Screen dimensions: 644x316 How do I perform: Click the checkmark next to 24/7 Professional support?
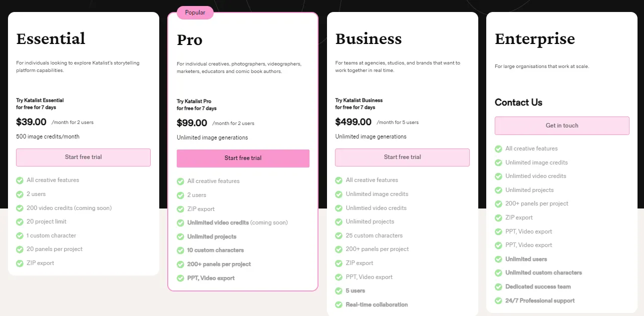(498, 300)
